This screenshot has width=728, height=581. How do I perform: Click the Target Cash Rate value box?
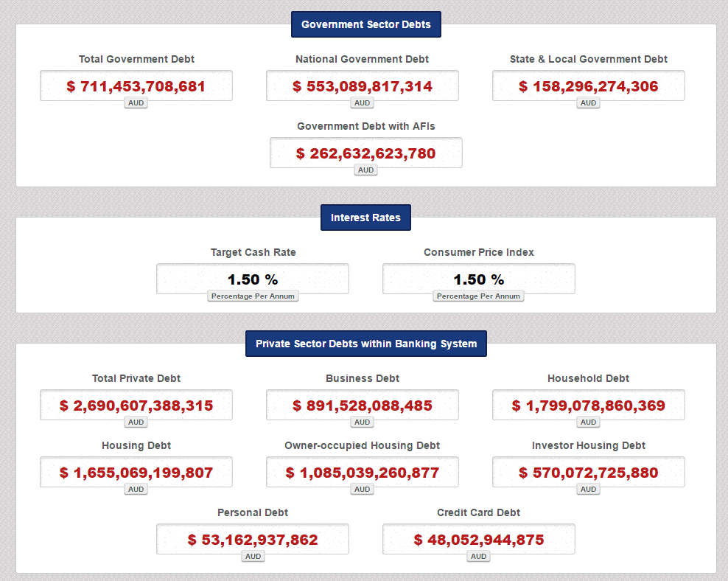pyautogui.click(x=253, y=279)
